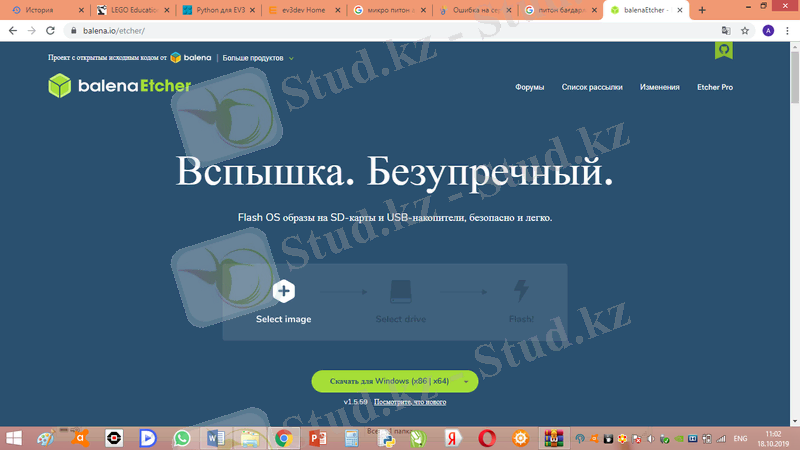Screen dimensions: 800x450
Task: Open the 'Etcher Pro' navigation item
Action: (x=714, y=87)
